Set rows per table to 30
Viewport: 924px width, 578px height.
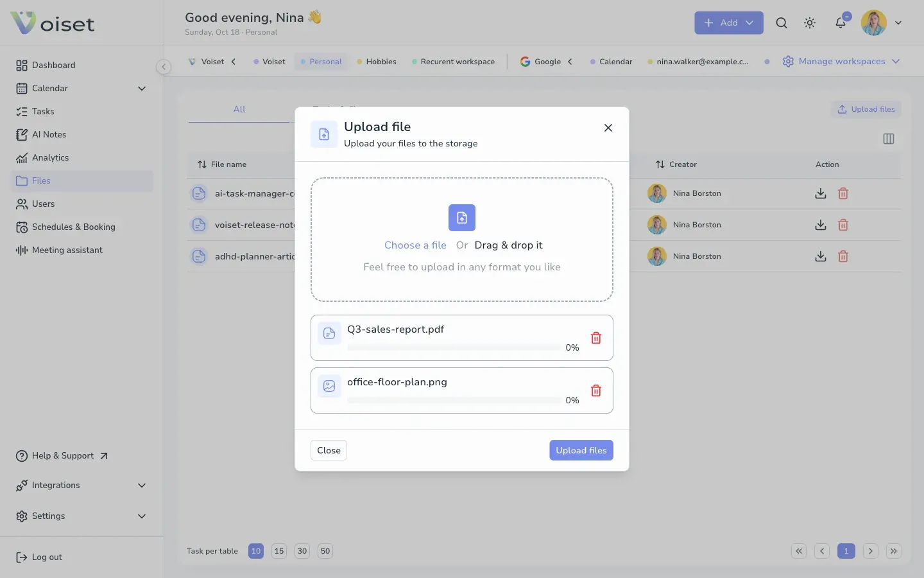pyautogui.click(x=302, y=551)
